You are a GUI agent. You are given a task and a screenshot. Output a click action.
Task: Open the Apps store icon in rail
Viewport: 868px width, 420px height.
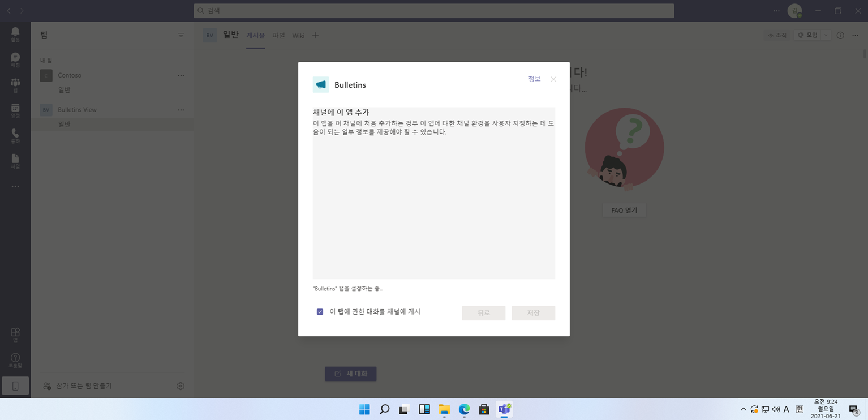[x=15, y=335]
